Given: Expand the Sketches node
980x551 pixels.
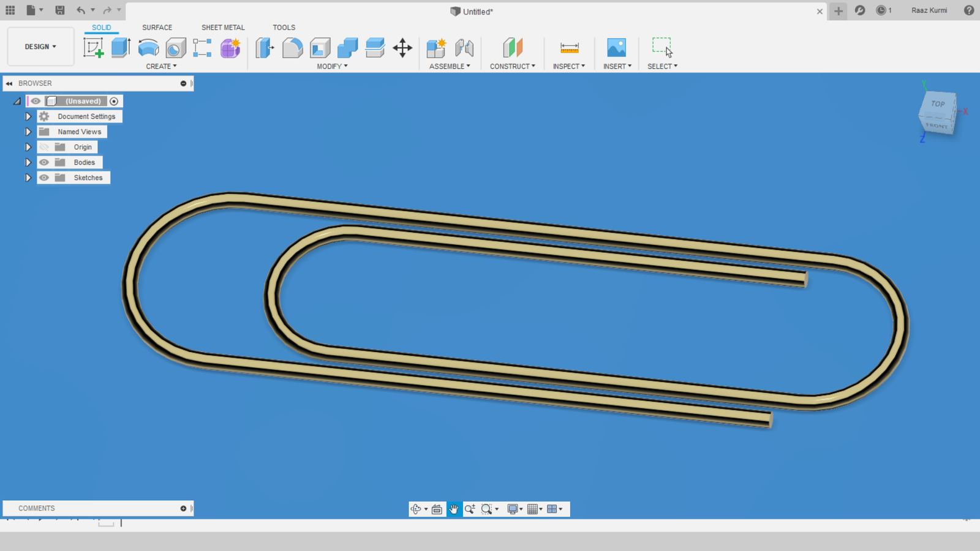Looking at the screenshot, I should coord(28,178).
